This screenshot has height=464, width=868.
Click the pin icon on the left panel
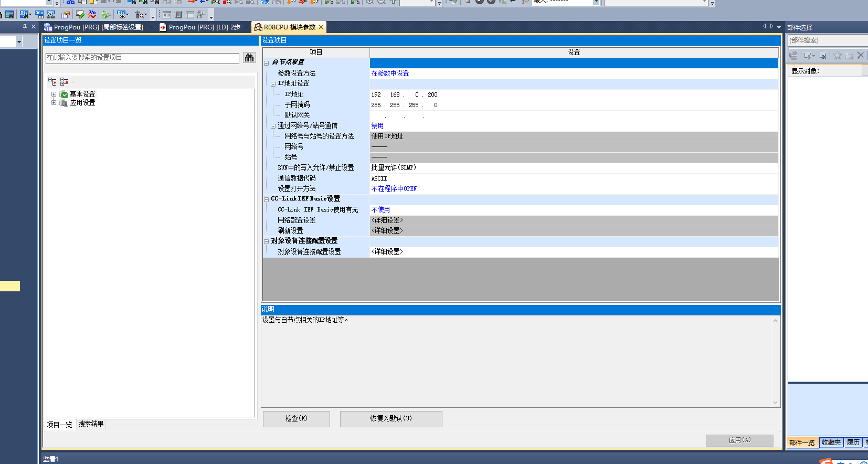pyautogui.click(x=25, y=27)
